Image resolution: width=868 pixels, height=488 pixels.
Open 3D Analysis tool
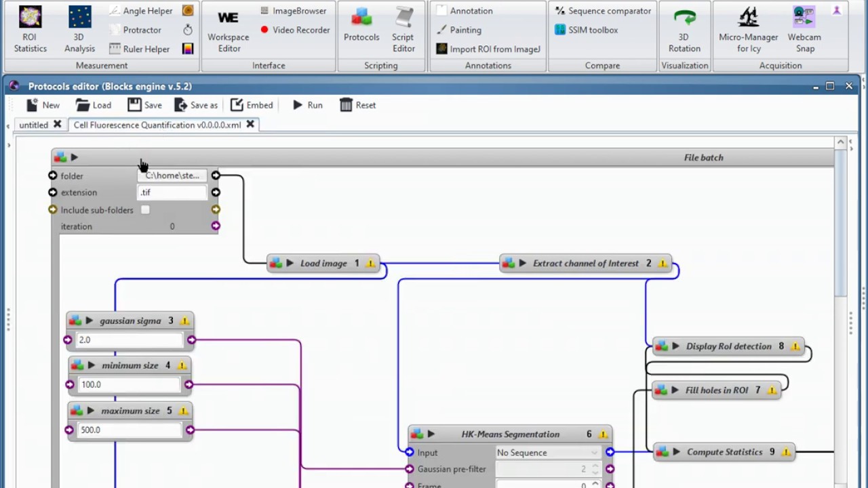[x=79, y=28]
